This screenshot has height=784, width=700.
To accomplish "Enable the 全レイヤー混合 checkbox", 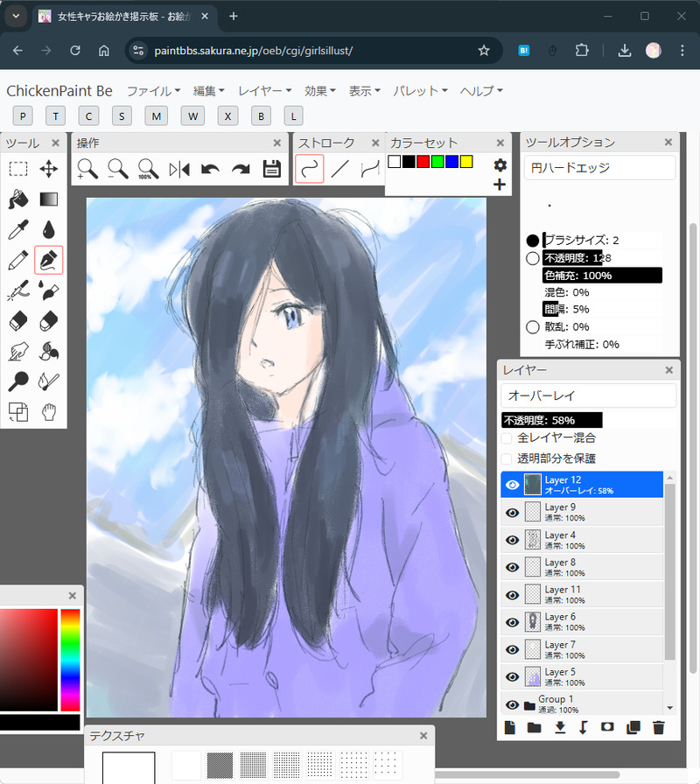I will [507, 437].
